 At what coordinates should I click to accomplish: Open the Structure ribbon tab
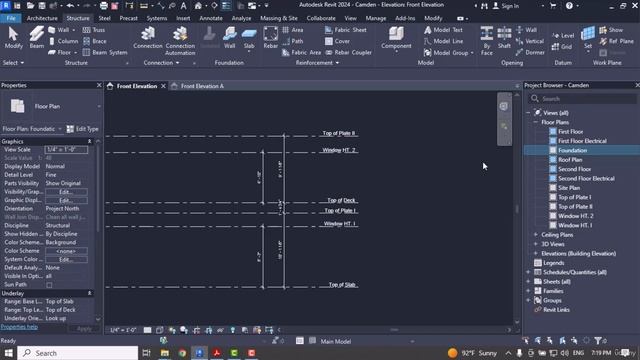coord(78,18)
